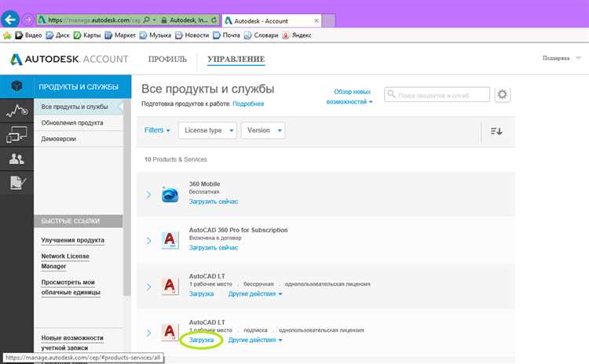
Task: Click the sidebar vertical scrollbar
Action: pos(127,199)
